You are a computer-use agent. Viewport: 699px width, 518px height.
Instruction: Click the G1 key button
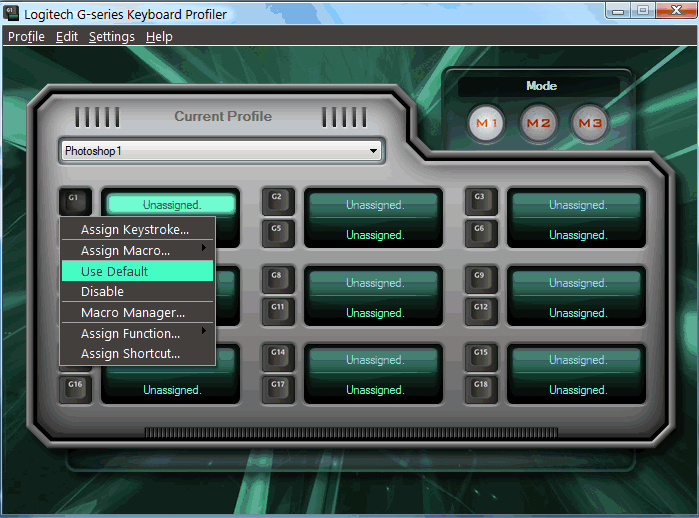pyautogui.click(x=75, y=201)
